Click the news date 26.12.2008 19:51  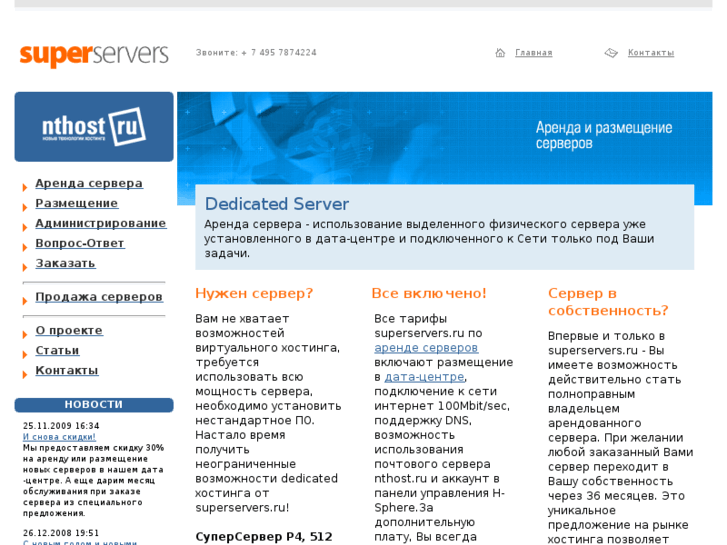click(61, 533)
